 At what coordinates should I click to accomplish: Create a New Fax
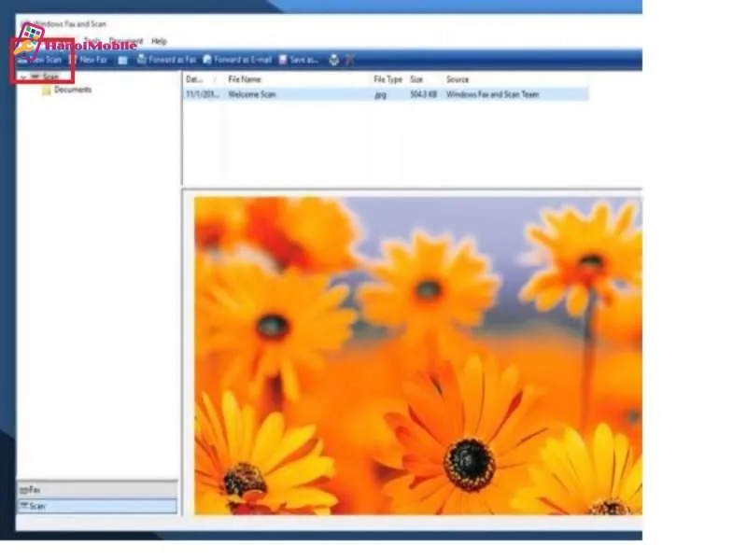coord(91,59)
